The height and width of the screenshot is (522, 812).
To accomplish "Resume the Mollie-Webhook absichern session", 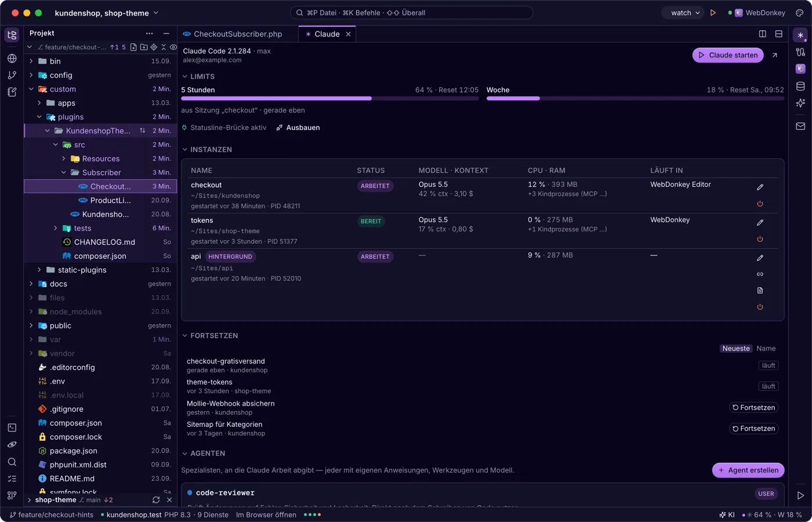I will point(753,408).
